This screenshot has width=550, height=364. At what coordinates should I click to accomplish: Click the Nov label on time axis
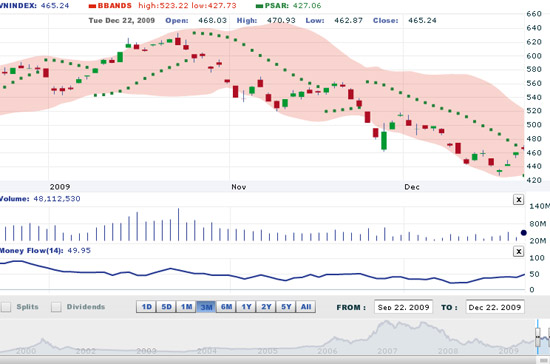click(239, 187)
